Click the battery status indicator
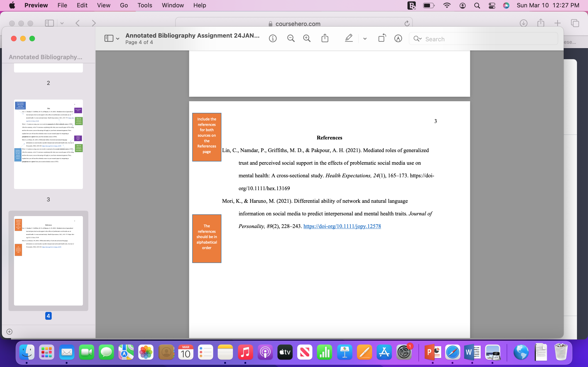 [x=429, y=5]
